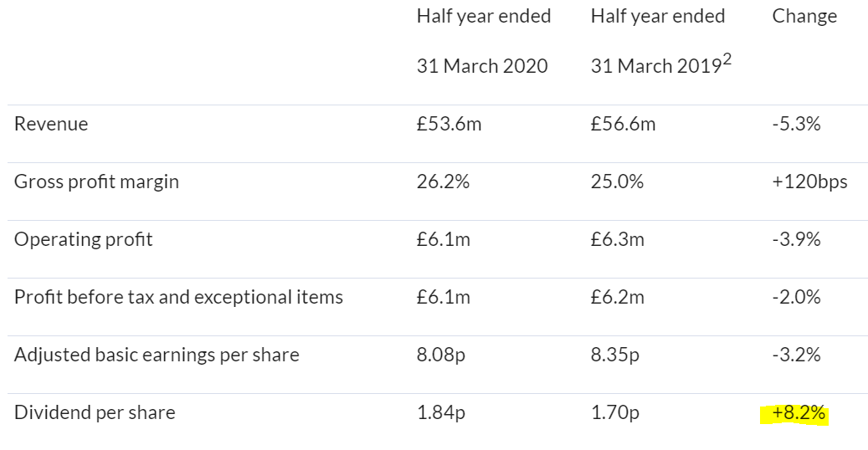The image size is (868, 450).
Task: Select the £6.2m profit before tax value
Action: tap(617, 297)
